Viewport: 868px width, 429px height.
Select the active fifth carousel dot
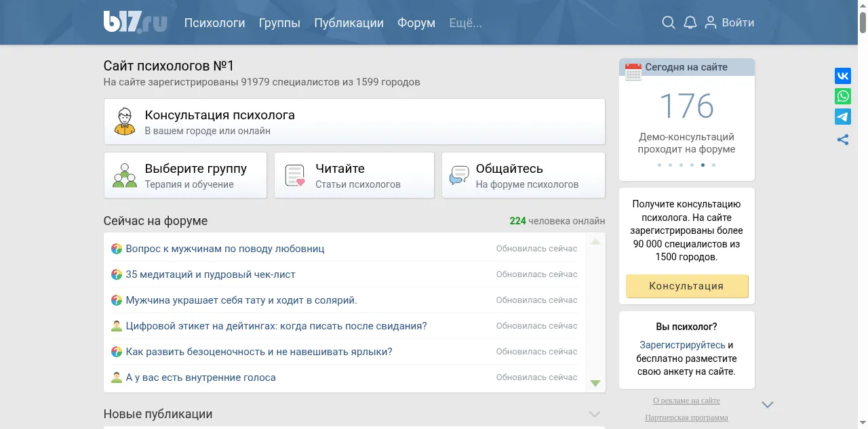point(703,165)
